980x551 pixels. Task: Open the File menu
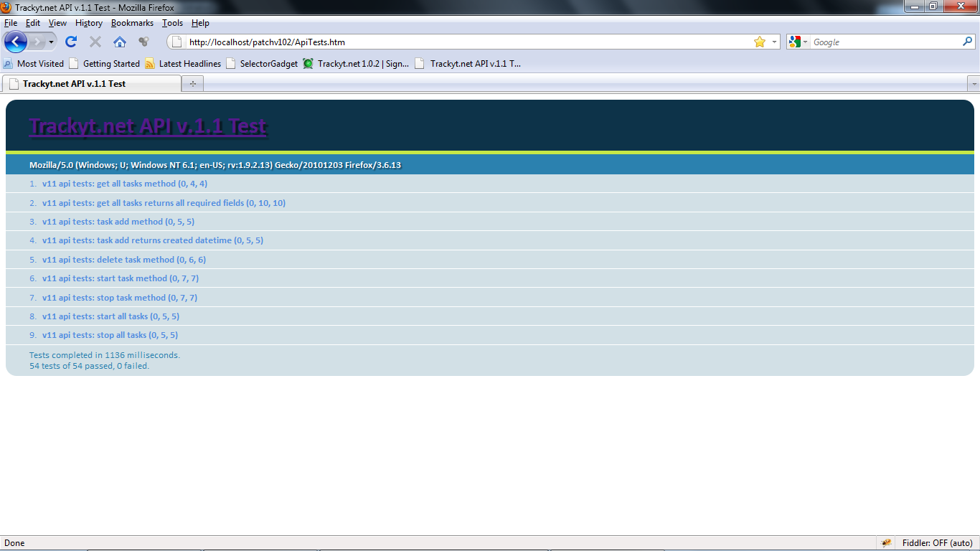[x=11, y=23]
